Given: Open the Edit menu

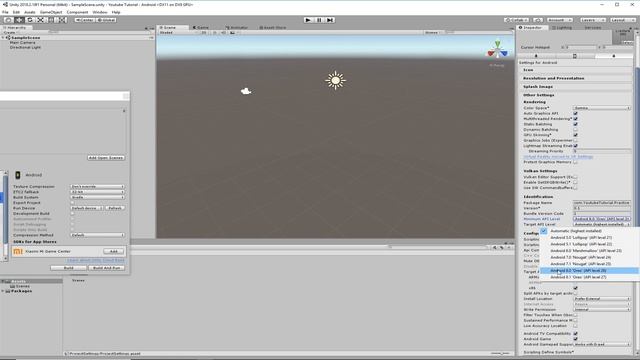Looking at the screenshot, I should point(16,12).
